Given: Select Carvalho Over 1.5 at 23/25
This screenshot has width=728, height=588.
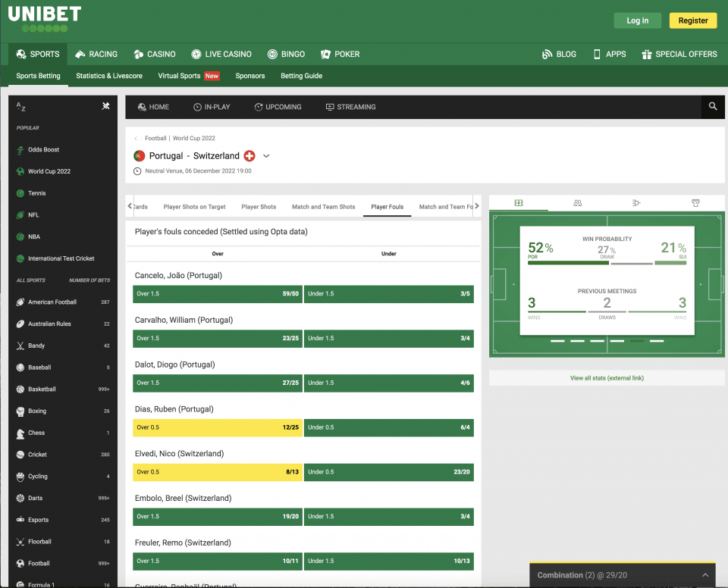Looking at the screenshot, I should click(x=218, y=338).
